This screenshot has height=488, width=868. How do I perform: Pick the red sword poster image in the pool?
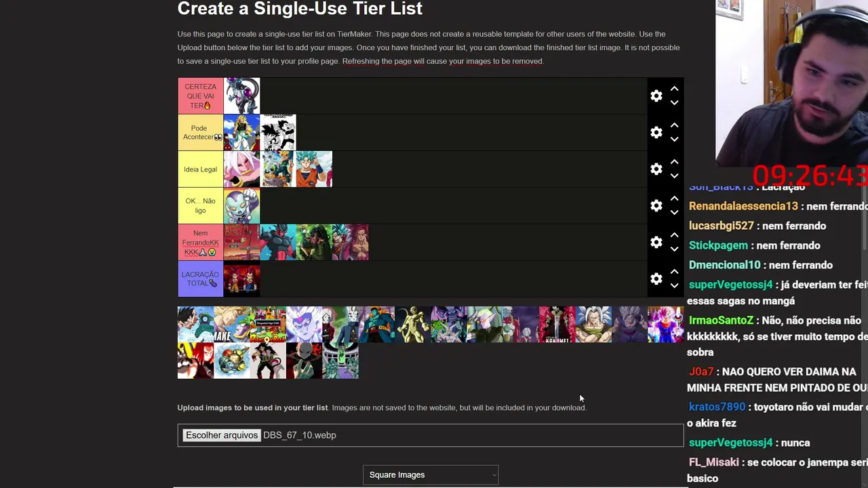[557, 325]
